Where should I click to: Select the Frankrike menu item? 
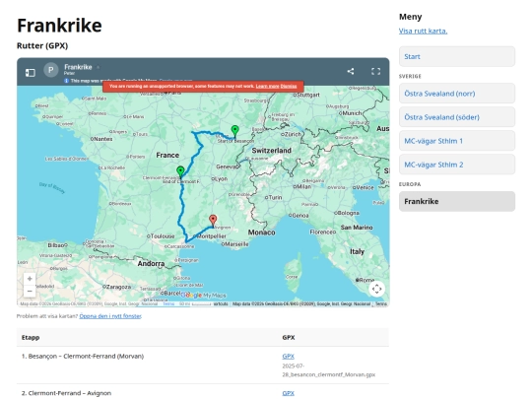(x=457, y=202)
